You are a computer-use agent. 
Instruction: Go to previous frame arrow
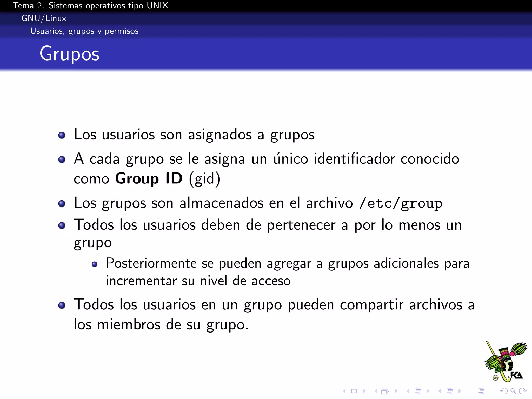376,391
